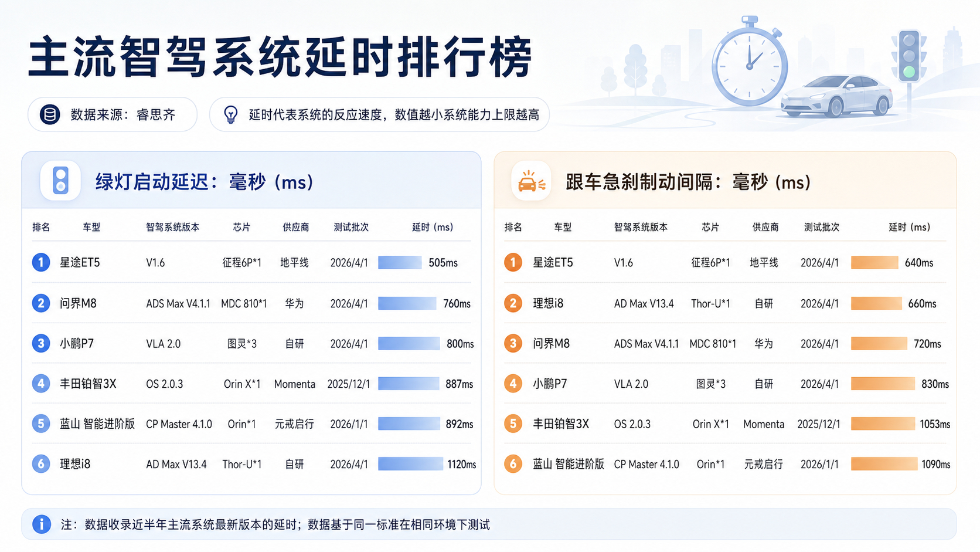Click 供应商 column header in right table

coord(765,227)
